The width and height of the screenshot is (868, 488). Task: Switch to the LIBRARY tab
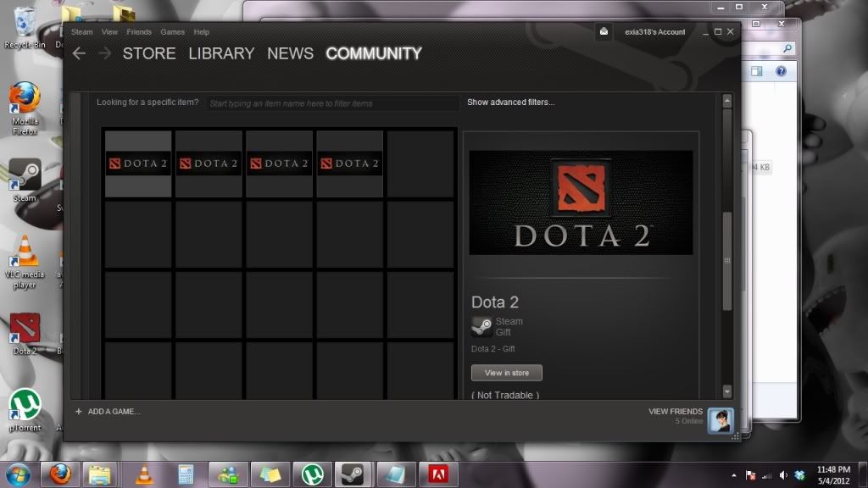[221, 53]
